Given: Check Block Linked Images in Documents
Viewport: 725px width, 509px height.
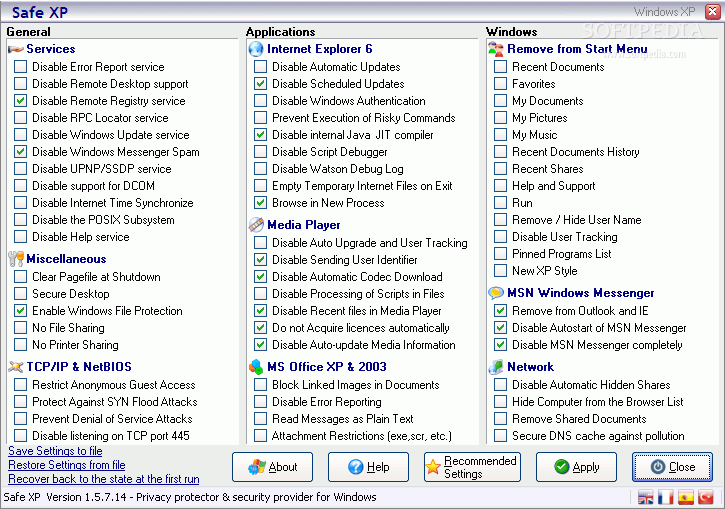Looking at the screenshot, I should click(x=260, y=385).
